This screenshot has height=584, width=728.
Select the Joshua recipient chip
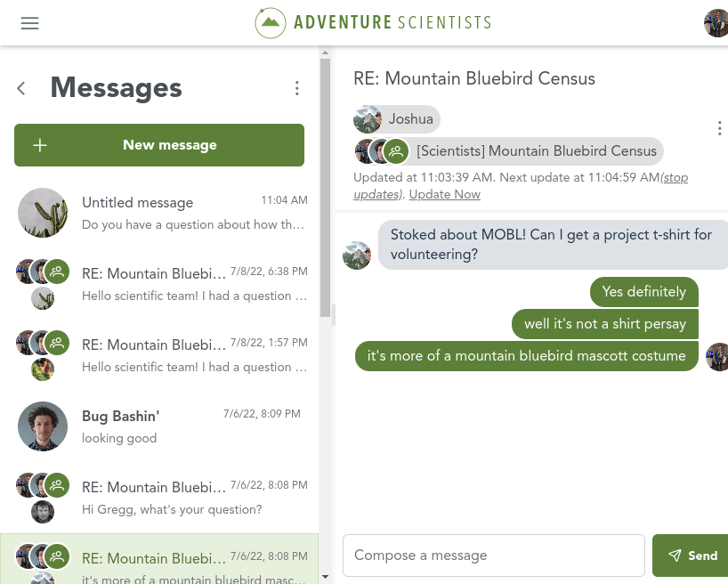[x=397, y=119]
